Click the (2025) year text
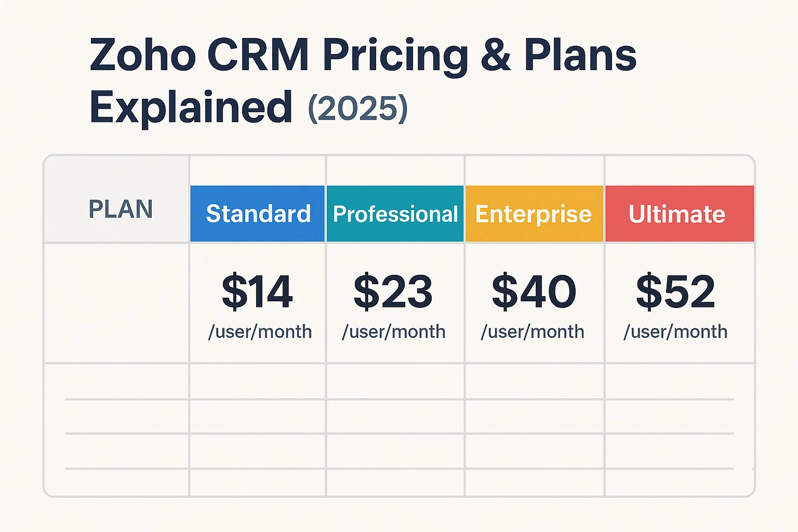Screen dimensions: 798x532 pyautogui.click(x=358, y=108)
